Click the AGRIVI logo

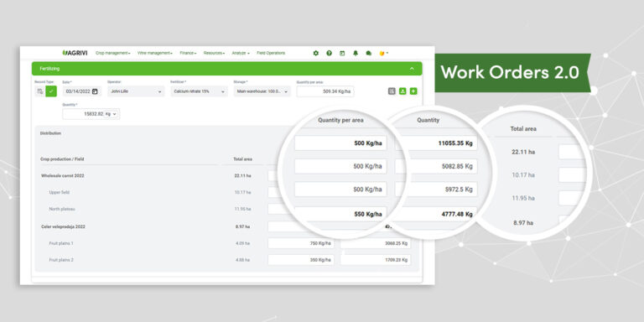[75, 53]
